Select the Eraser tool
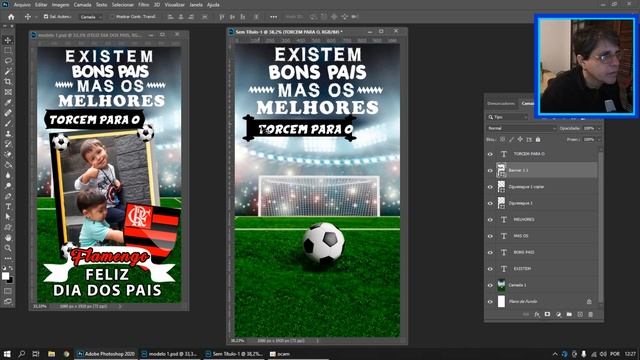Viewport: 640px width, 360px height. [8, 154]
